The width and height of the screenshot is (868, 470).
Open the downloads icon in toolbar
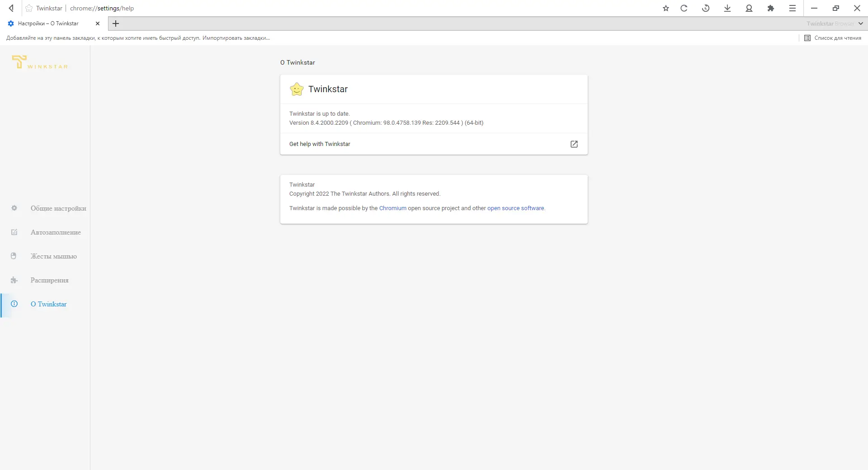pos(727,8)
